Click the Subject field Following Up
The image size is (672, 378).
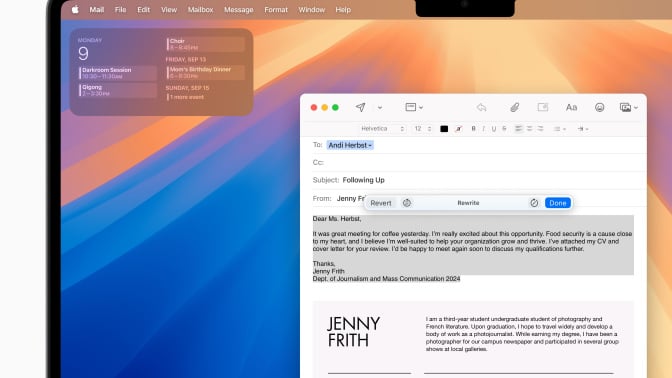click(x=363, y=180)
